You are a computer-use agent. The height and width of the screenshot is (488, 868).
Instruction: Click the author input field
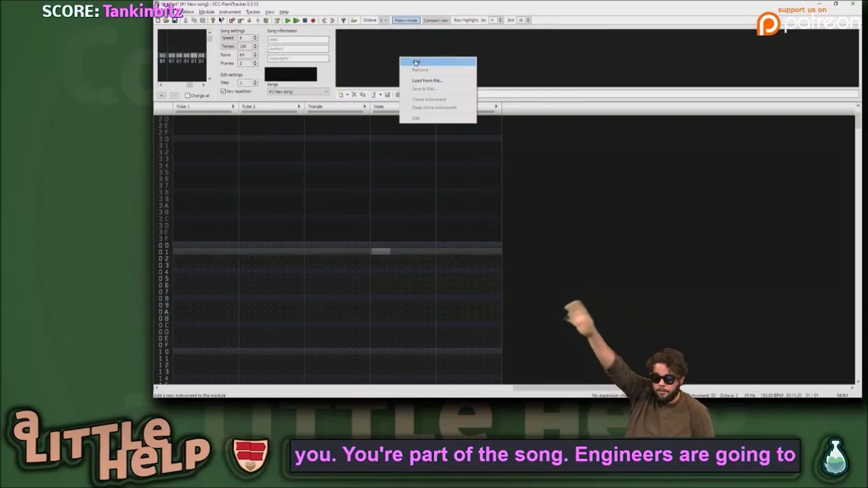click(298, 49)
